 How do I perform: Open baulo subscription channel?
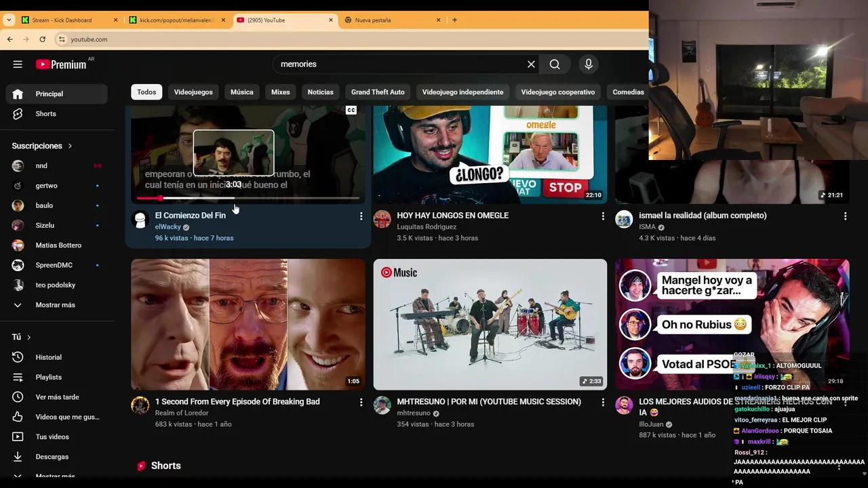(57, 205)
